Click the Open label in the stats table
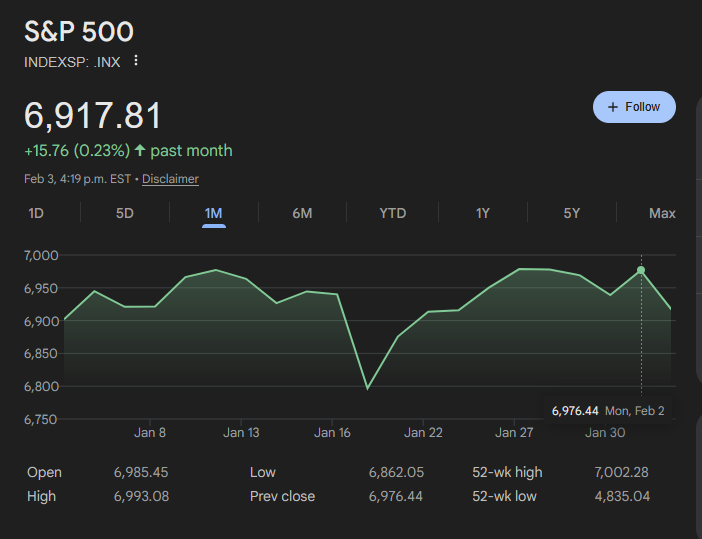The height and width of the screenshot is (539, 702). [44, 472]
